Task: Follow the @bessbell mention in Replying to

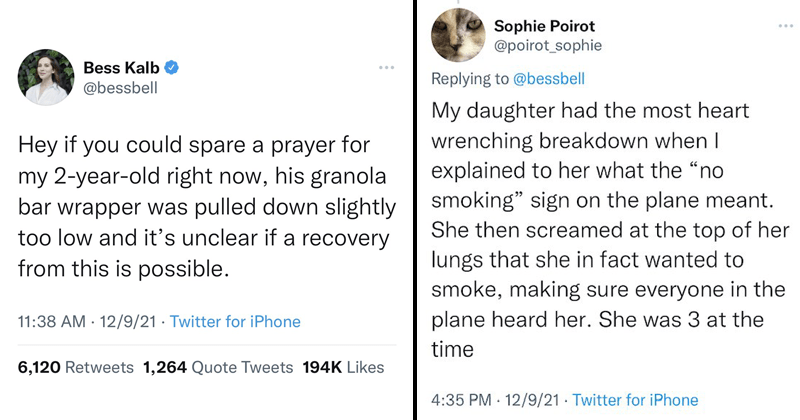Action: point(549,78)
